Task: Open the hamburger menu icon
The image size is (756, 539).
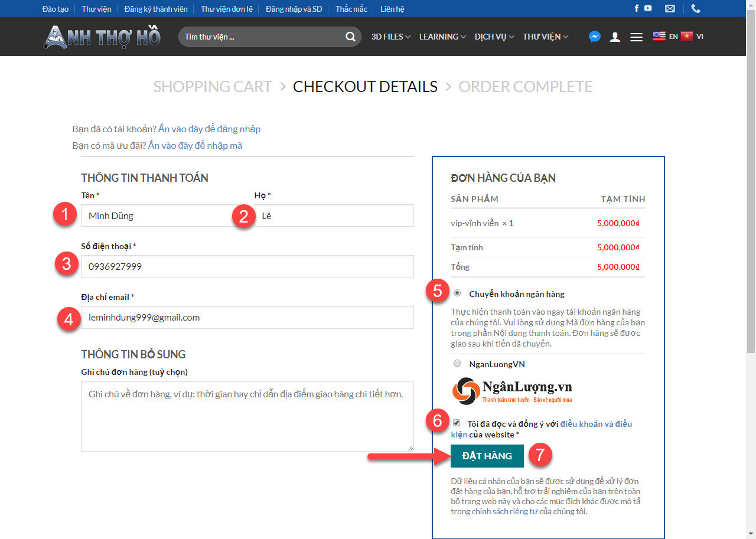Action: (x=636, y=37)
